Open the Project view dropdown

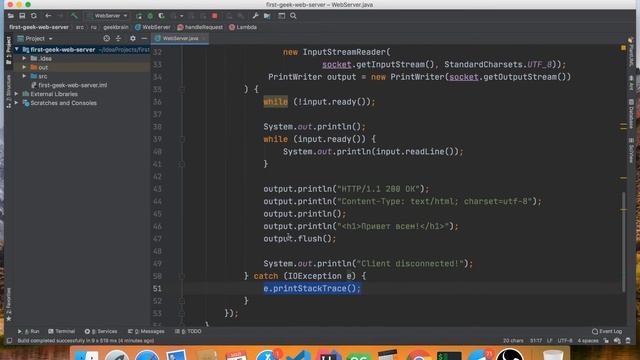35,38
